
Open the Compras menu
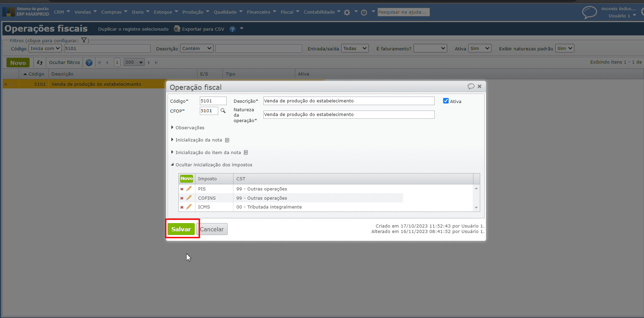click(114, 12)
